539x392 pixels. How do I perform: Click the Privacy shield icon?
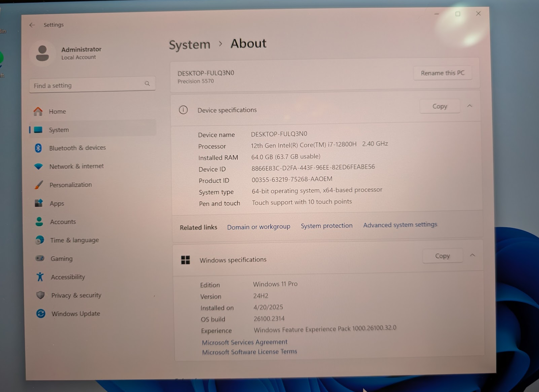(40, 295)
